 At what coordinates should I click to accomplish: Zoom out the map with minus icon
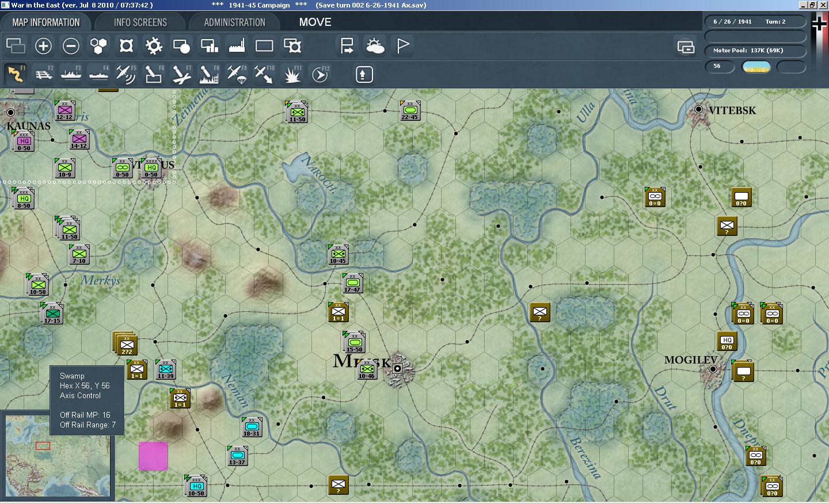71,46
